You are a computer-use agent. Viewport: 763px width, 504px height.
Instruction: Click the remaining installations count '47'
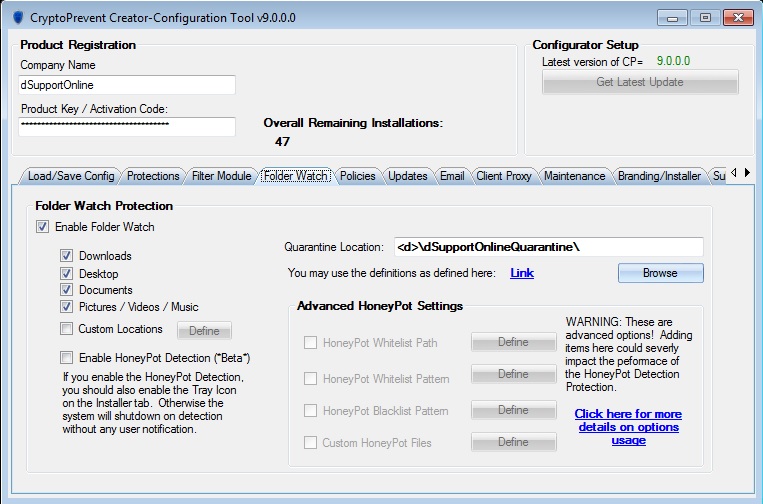pos(282,142)
